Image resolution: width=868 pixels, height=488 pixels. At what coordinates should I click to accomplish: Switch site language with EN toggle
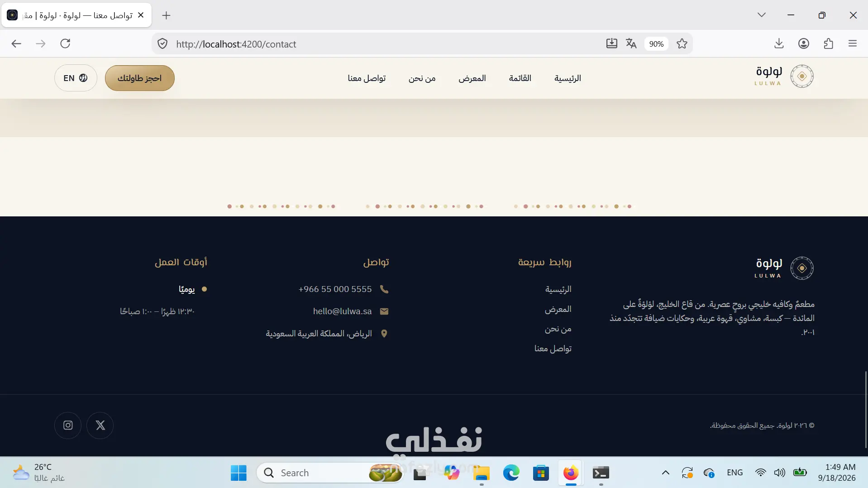(x=76, y=78)
